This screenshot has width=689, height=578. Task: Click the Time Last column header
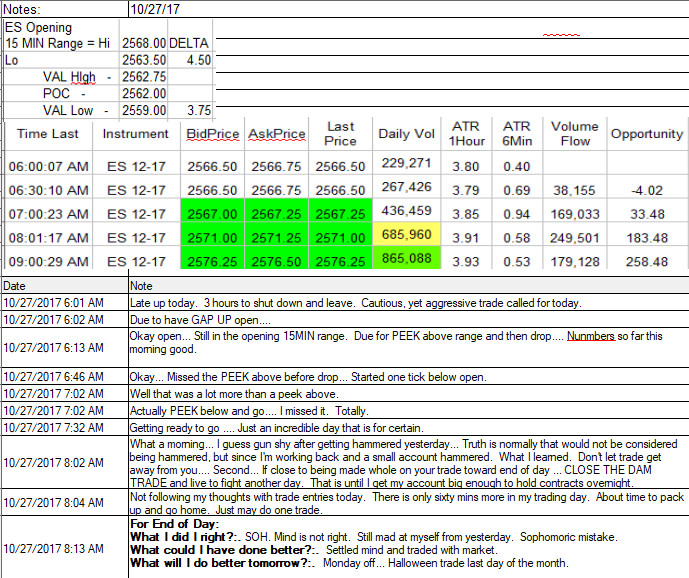[48, 134]
